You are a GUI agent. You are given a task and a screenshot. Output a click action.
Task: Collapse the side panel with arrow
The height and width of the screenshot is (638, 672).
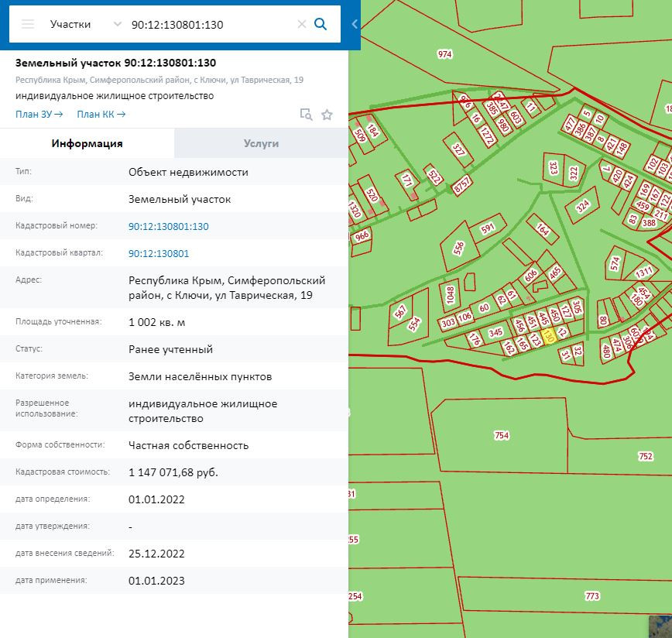[x=355, y=24]
